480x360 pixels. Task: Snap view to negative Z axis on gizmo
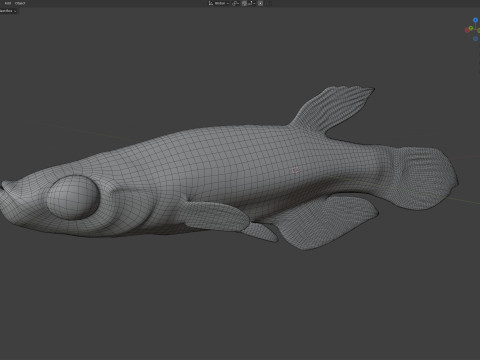pyautogui.click(x=475, y=39)
